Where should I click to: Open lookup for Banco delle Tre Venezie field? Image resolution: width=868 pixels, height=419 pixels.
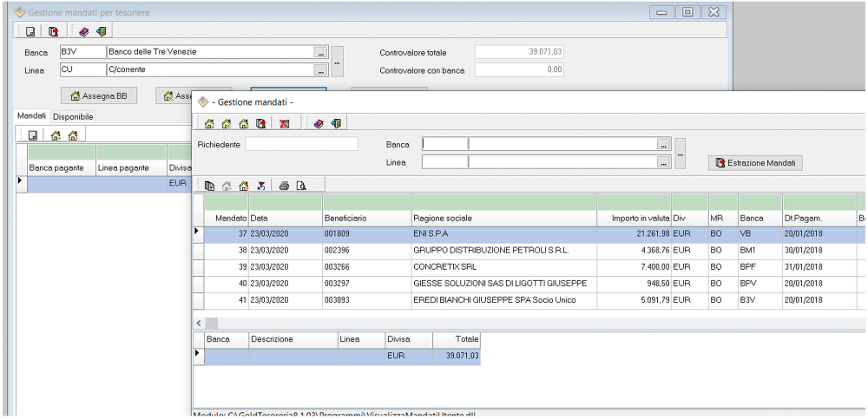[320, 53]
